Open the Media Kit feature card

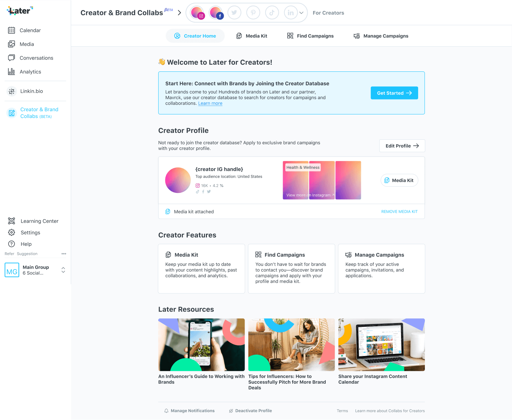(x=202, y=269)
